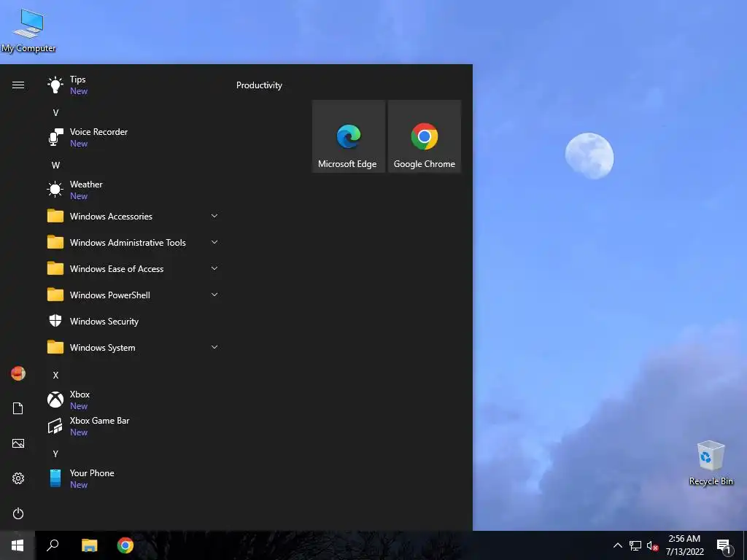This screenshot has width=747, height=560.
Task: Open the Weather sun icon
Action: 55,190
